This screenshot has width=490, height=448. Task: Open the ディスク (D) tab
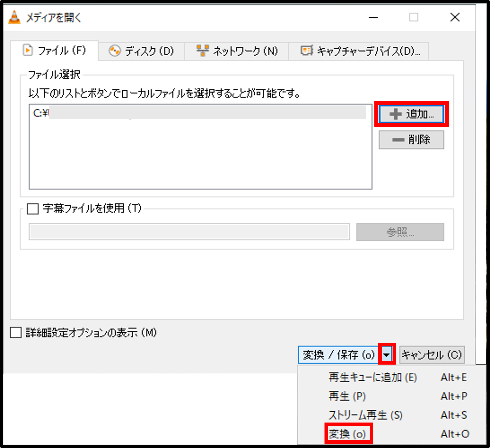142,51
